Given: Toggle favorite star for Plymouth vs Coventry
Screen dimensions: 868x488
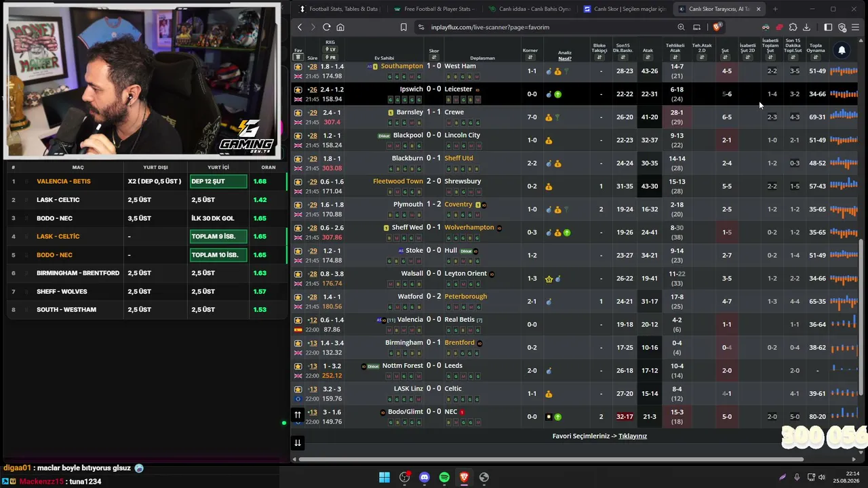Looking at the screenshot, I should tap(298, 205).
